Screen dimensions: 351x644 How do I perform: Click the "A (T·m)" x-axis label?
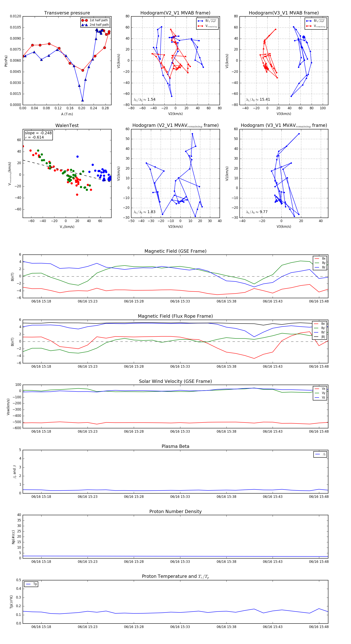67,114
